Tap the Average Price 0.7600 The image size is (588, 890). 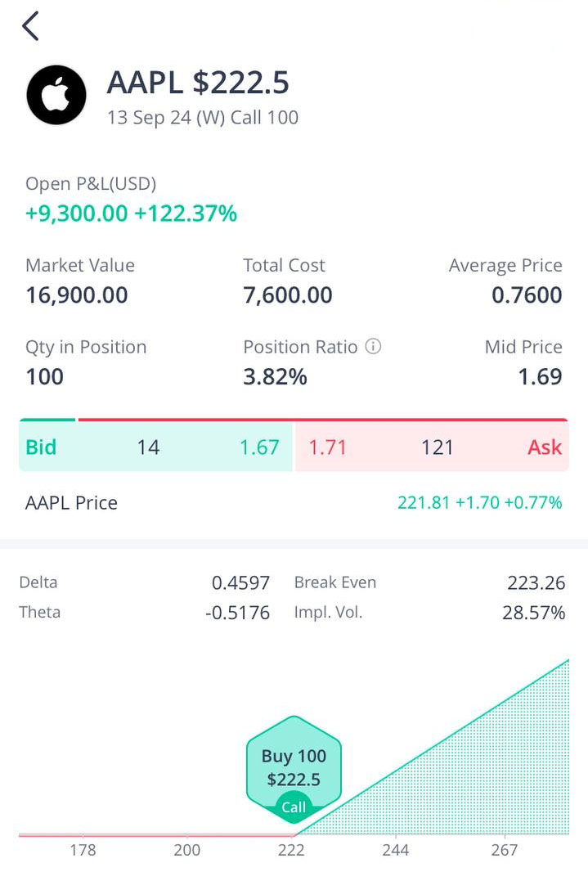(527, 295)
